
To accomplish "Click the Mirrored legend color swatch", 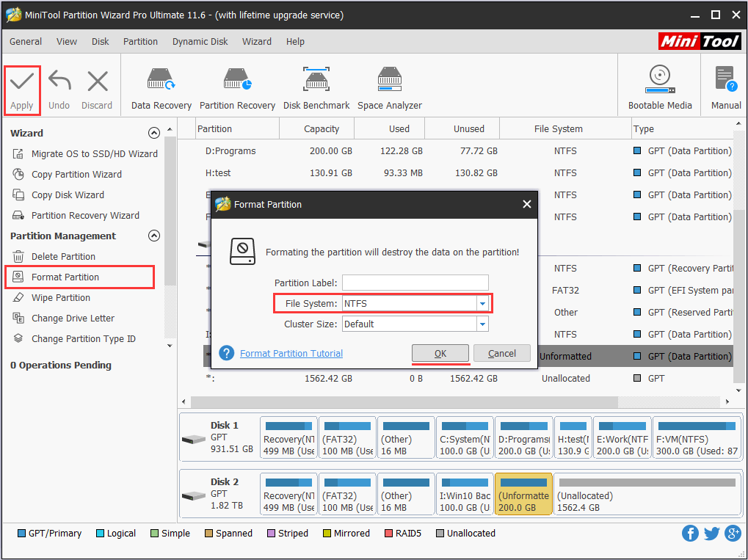I will click(x=327, y=534).
